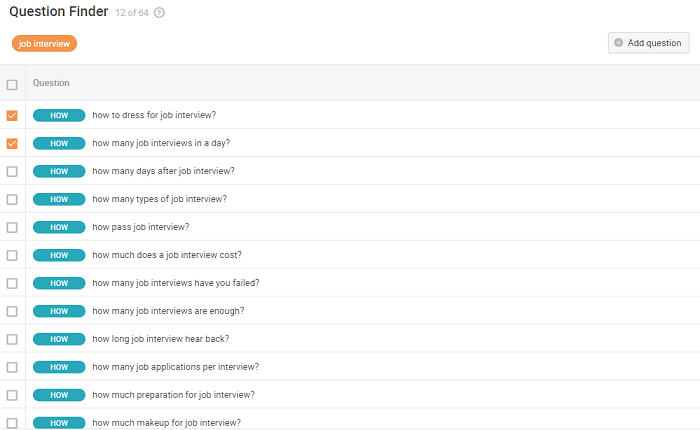Toggle the select-all header checkbox
Screen dimensions: 700x430
click(x=12, y=84)
